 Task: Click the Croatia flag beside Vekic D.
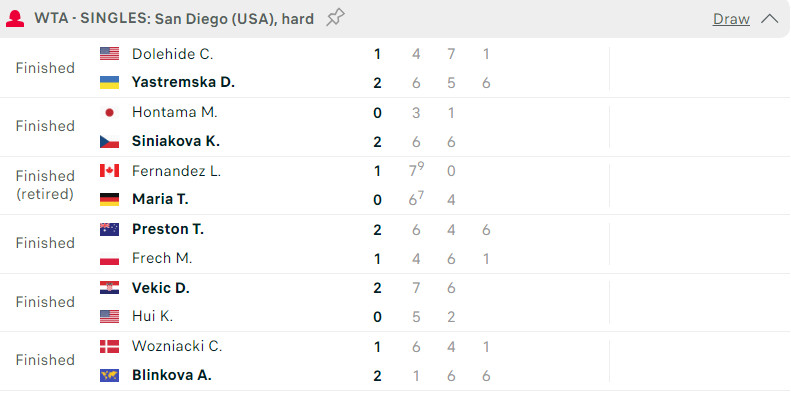click(x=109, y=288)
